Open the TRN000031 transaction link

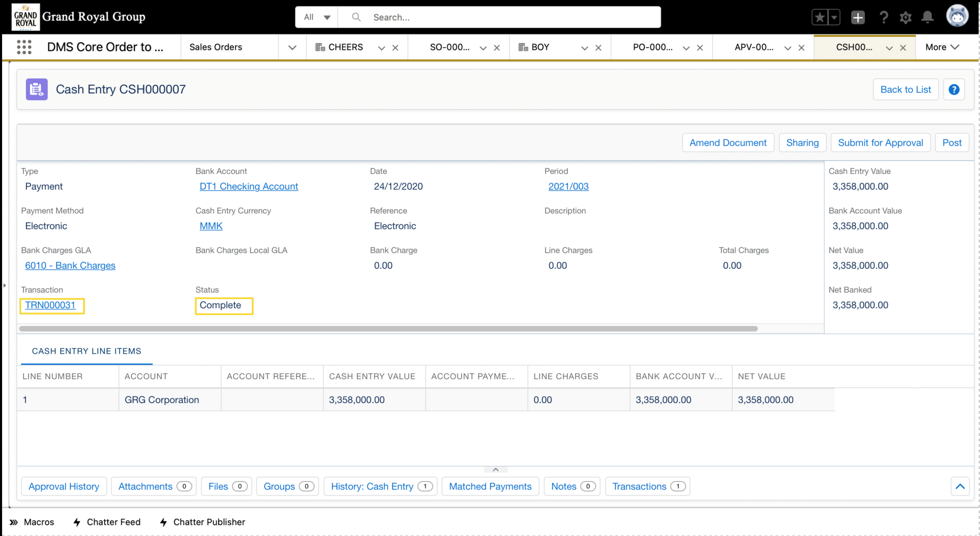[50, 305]
